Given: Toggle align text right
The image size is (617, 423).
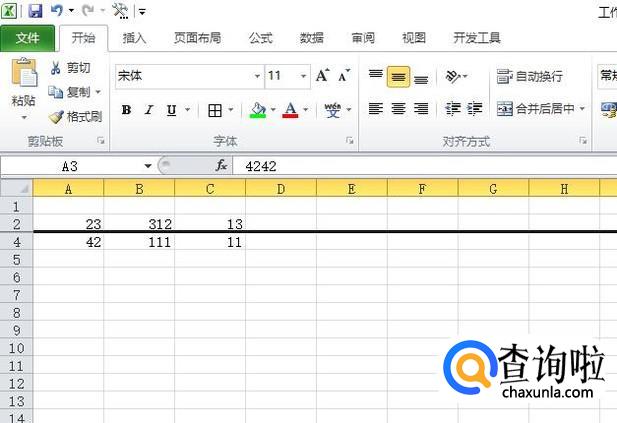Looking at the screenshot, I should tap(421, 108).
